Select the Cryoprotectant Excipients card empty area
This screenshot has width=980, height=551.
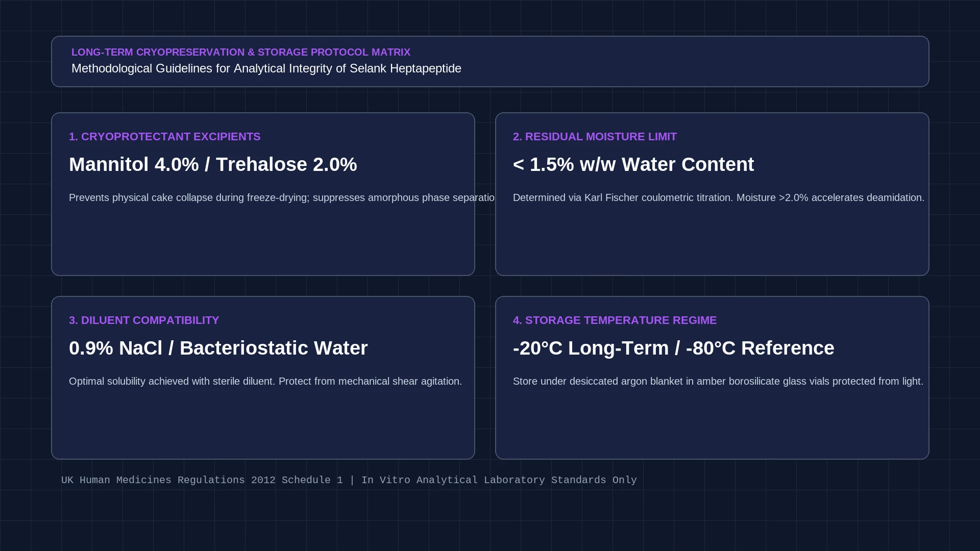click(x=263, y=240)
